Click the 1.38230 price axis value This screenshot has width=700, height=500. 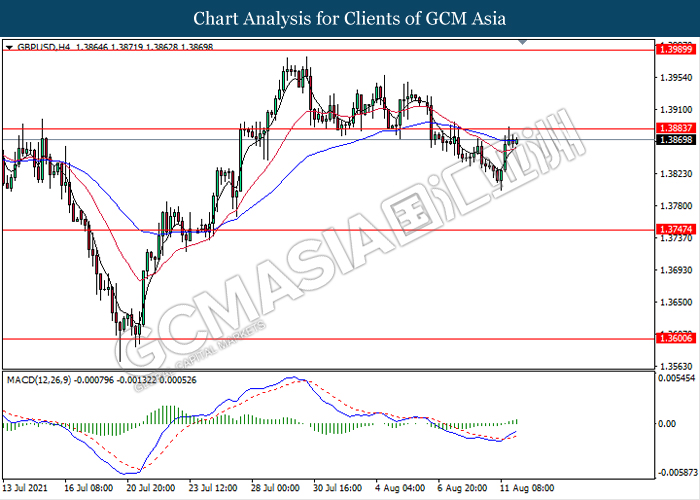(x=676, y=174)
